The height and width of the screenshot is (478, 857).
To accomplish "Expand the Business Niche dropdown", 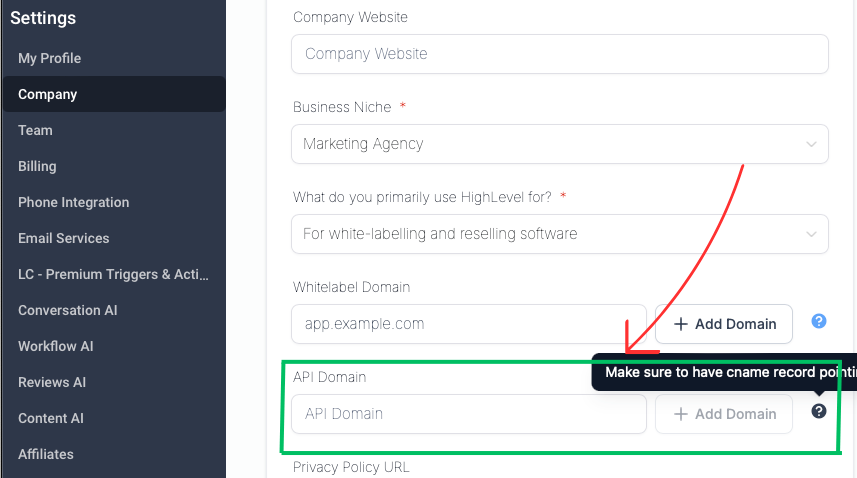I will click(559, 144).
